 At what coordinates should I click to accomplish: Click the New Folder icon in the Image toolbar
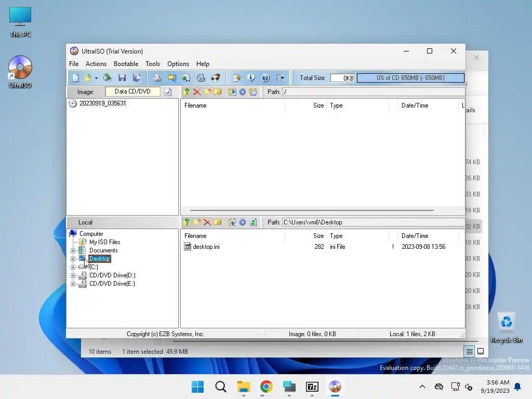pyautogui.click(x=207, y=92)
